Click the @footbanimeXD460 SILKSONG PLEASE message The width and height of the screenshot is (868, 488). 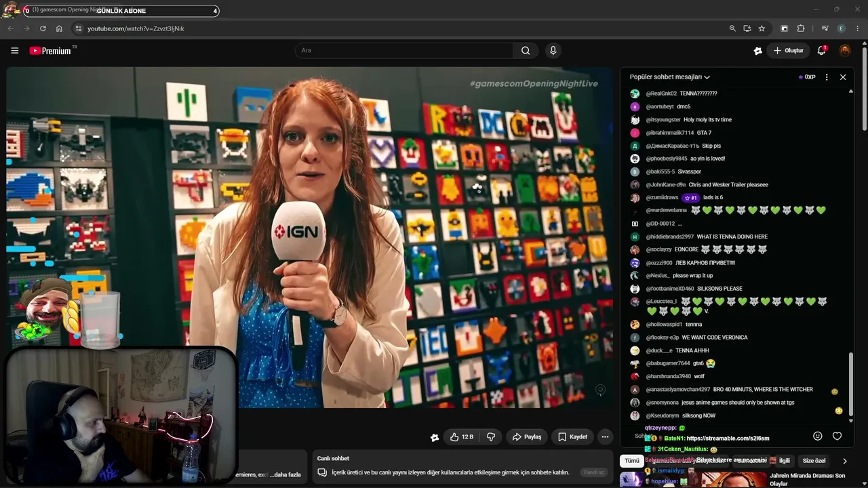[719, 289]
